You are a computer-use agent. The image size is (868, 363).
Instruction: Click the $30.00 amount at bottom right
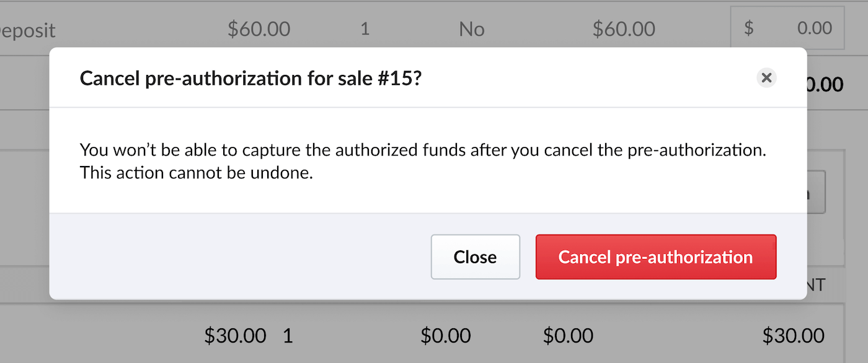coord(794,335)
